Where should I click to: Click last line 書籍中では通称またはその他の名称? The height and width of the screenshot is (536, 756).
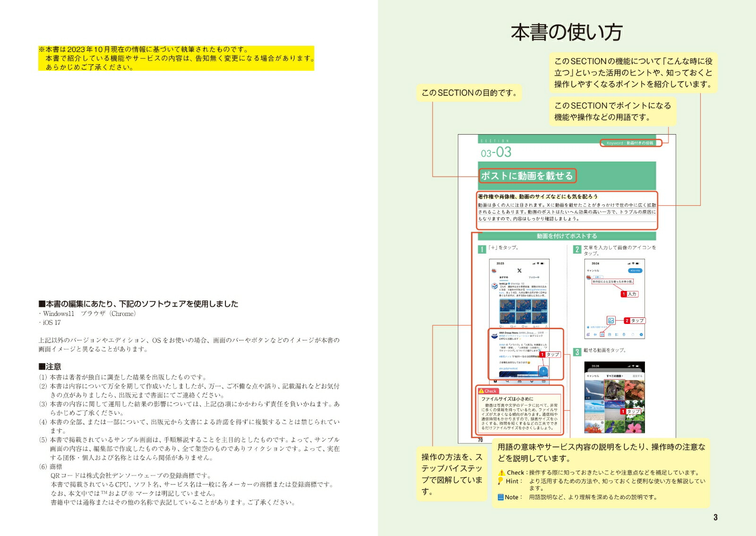click(x=174, y=503)
